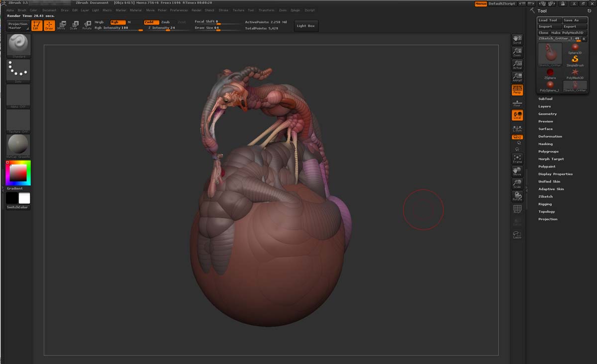
Task: Select the Lasso selection icon
Action: click(x=517, y=235)
